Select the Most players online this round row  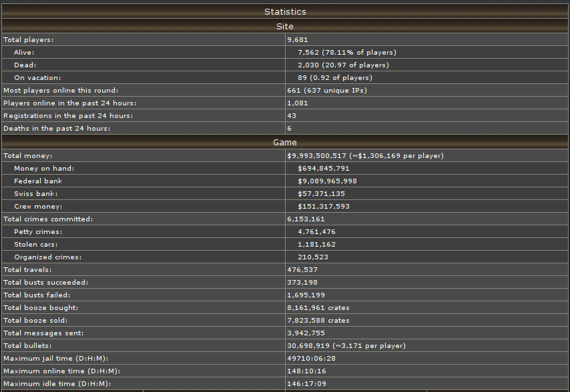click(x=285, y=91)
